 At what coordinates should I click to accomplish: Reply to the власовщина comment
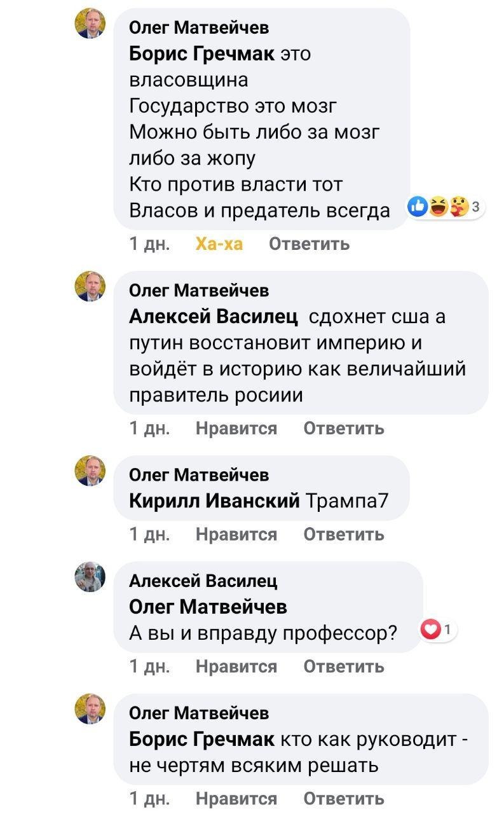(310, 244)
